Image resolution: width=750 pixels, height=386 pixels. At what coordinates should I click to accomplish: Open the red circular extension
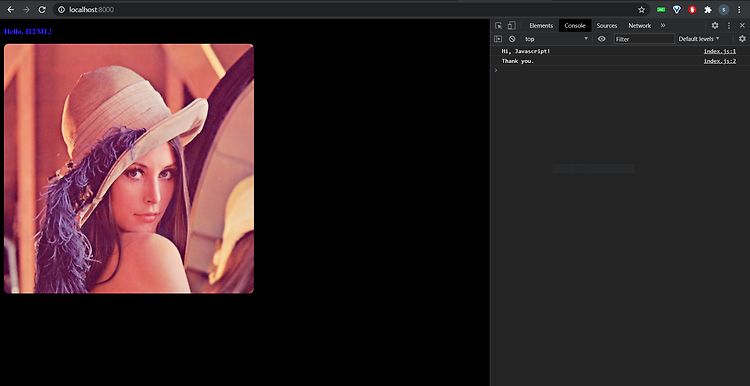pos(692,10)
